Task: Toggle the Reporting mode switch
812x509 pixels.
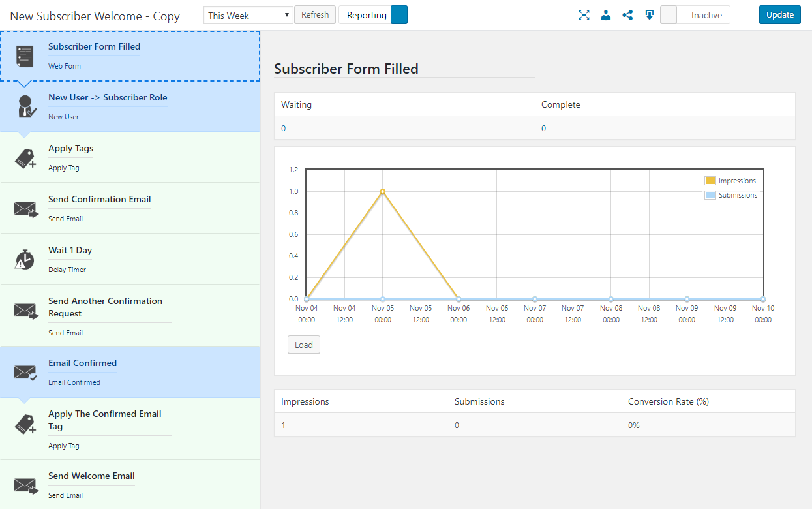Action: pos(398,15)
